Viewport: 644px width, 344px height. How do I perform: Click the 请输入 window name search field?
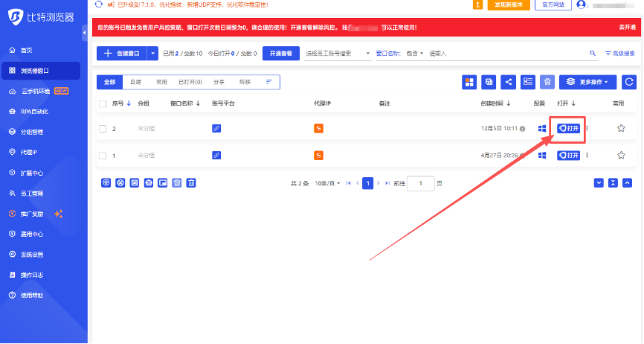click(x=506, y=54)
